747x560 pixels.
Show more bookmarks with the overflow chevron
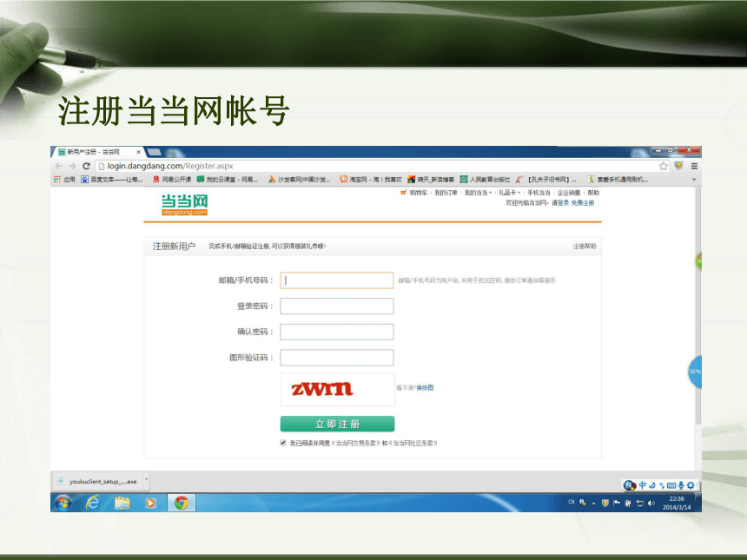(694, 180)
